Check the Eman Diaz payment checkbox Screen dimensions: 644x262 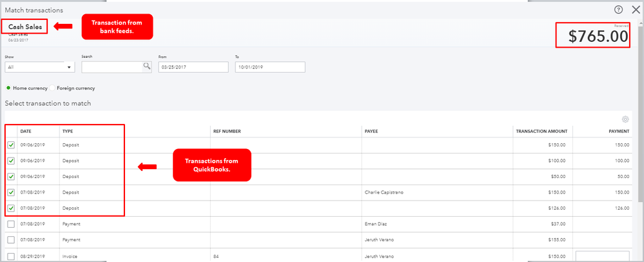pyautogui.click(x=11, y=224)
